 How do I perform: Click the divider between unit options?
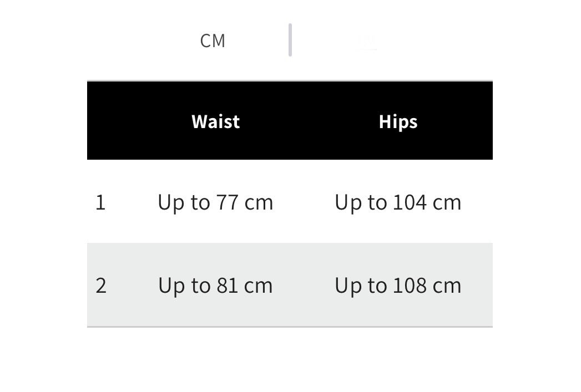tap(290, 40)
